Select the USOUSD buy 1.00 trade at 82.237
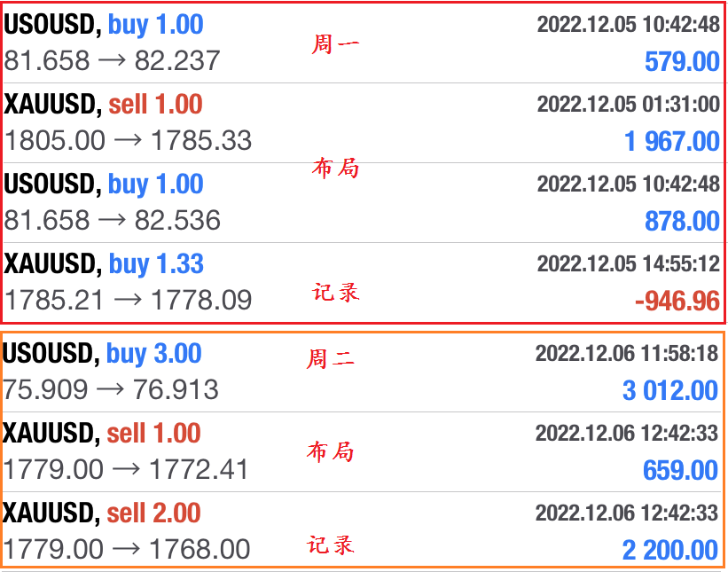728x572 pixels. (362, 43)
